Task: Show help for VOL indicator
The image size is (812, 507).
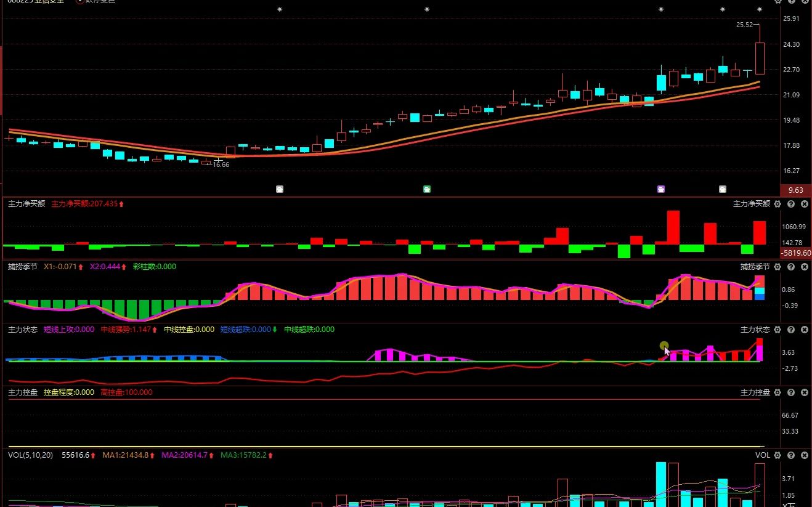Action: pyautogui.click(x=791, y=455)
